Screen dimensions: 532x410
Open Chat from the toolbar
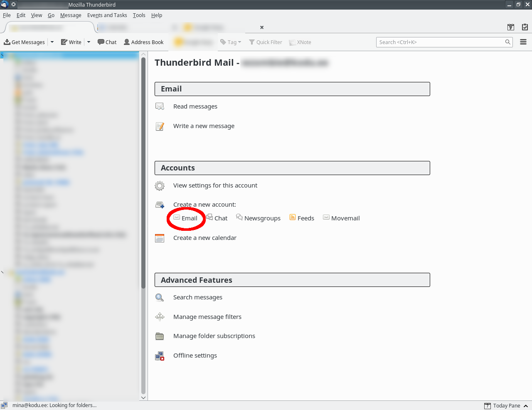(107, 42)
